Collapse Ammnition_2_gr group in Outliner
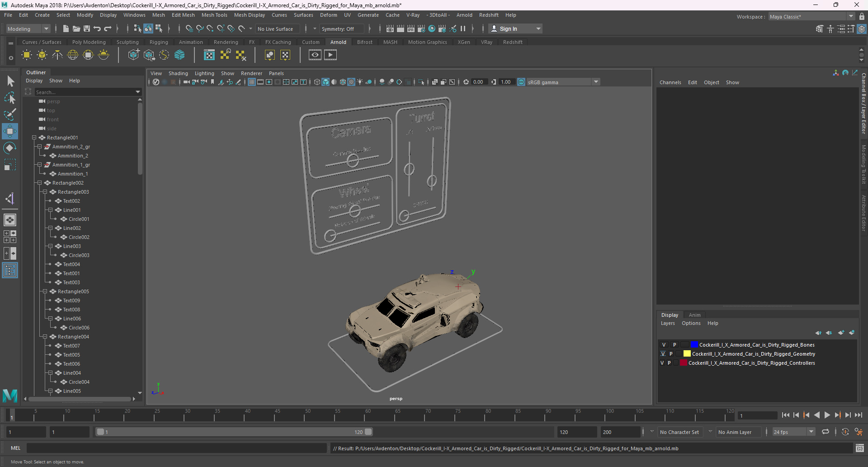Image resolution: width=868 pixels, height=467 pixels. pos(39,147)
